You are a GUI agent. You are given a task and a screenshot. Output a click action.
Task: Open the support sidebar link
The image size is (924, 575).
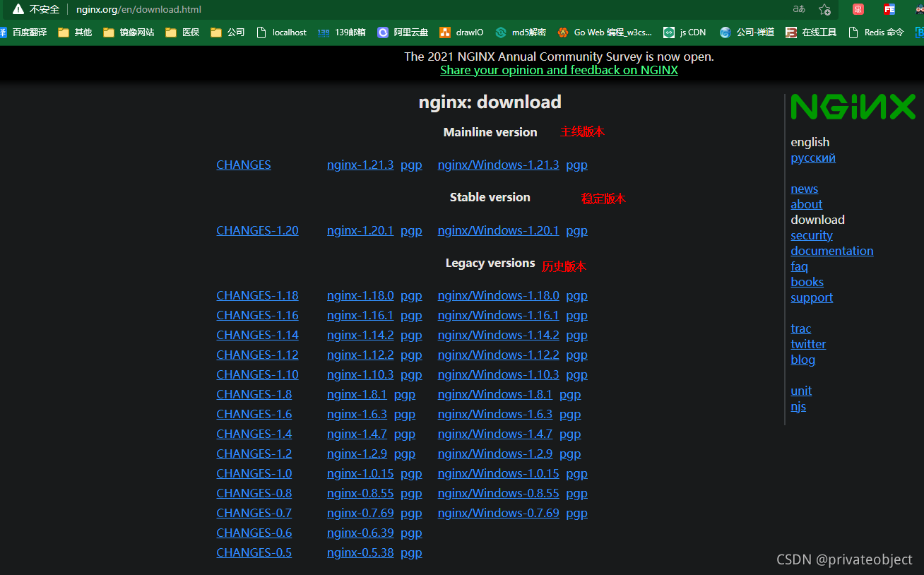[812, 297]
